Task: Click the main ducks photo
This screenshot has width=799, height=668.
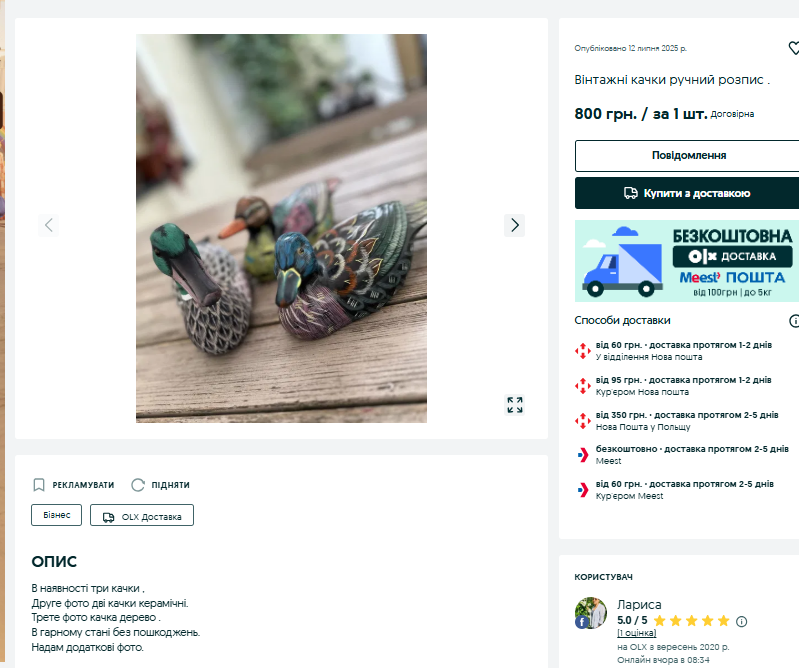Action: [281, 228]
